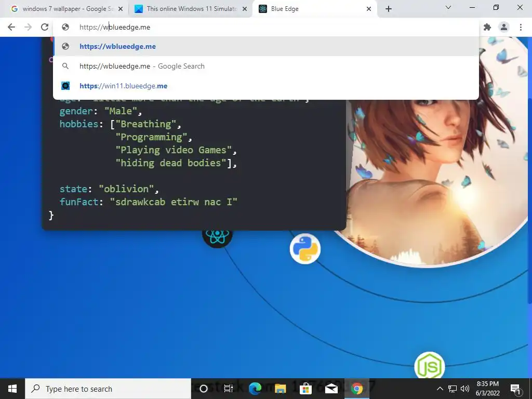The width and height of the screenshot is (532, 399).
Task: Open Cortana circle icon on taskbar
Action: click(204, 389)
